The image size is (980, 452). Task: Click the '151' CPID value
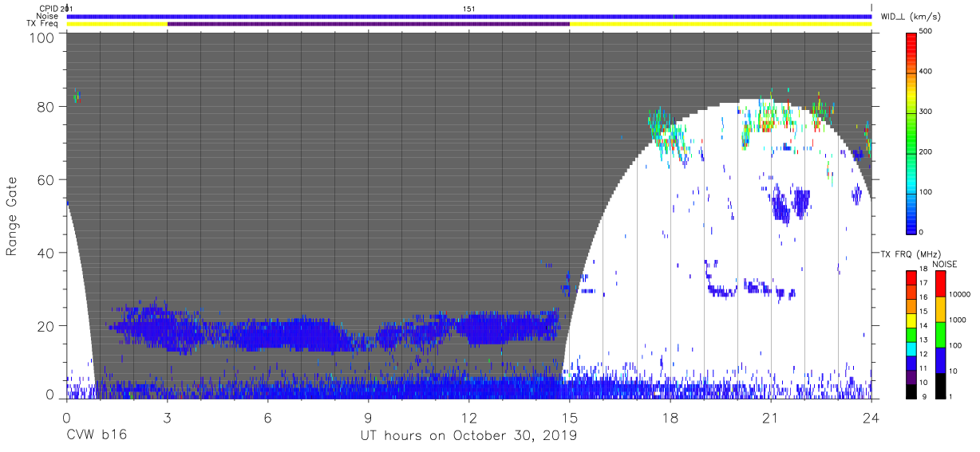[469, 8]
